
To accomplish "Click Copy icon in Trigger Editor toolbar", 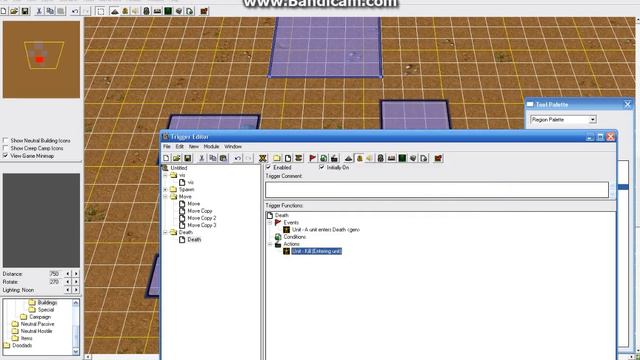I will pos(213,158).
